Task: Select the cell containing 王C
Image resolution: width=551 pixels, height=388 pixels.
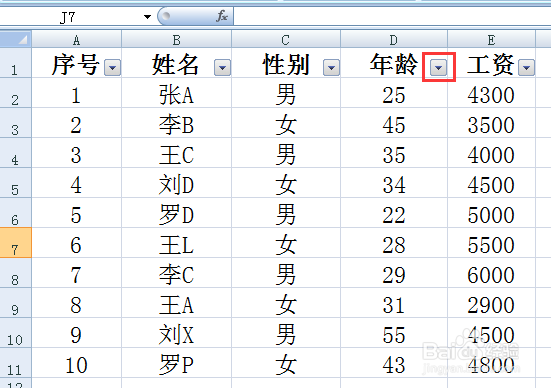Action: (x=176, y=153)
